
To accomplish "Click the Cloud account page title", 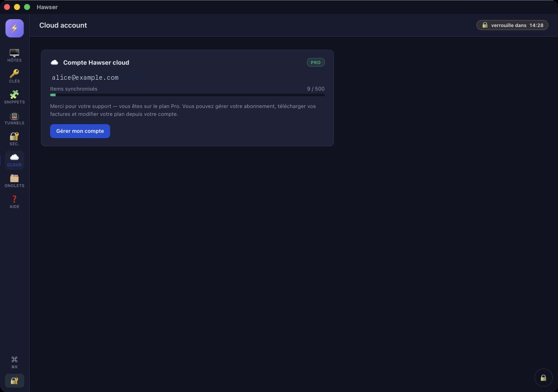I will pos(63,25).
